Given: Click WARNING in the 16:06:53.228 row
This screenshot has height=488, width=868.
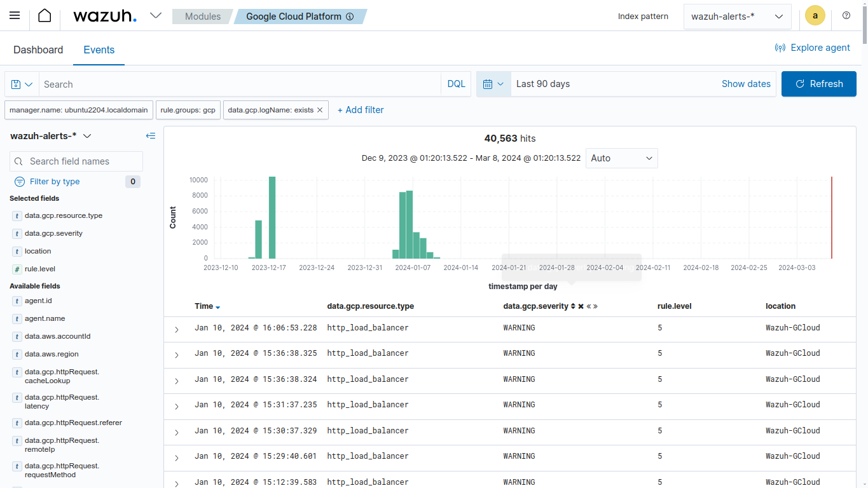Looking at the screenshot, I should point(519,328).
